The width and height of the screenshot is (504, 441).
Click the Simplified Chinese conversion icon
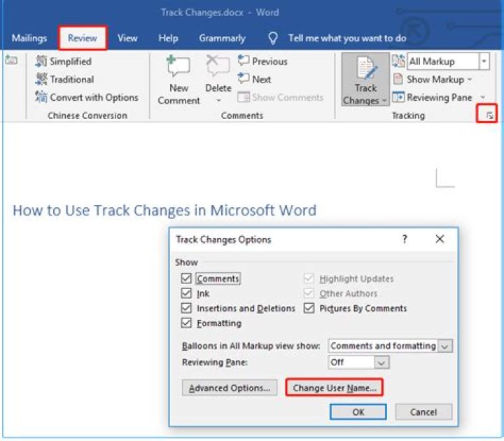[x=41, y=61]
